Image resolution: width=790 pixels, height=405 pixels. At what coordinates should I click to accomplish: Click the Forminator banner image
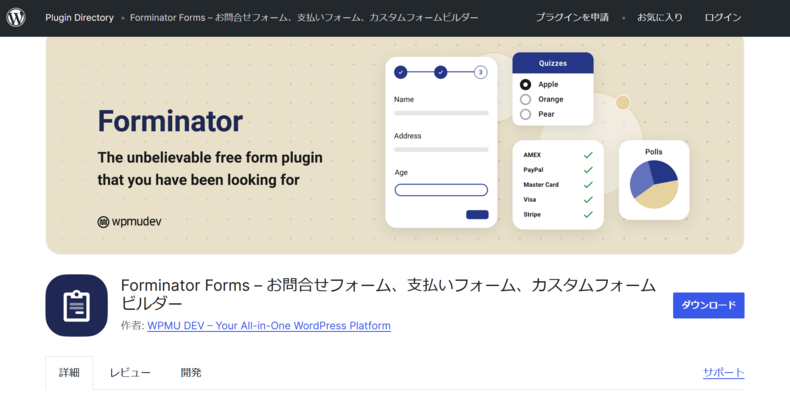point(394,145)
